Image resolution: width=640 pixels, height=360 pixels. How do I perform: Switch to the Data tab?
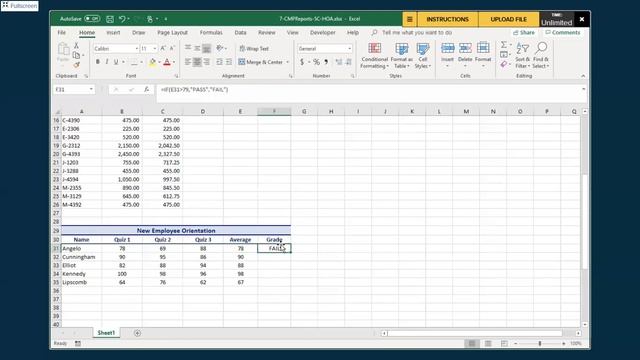tap(240, 32)
